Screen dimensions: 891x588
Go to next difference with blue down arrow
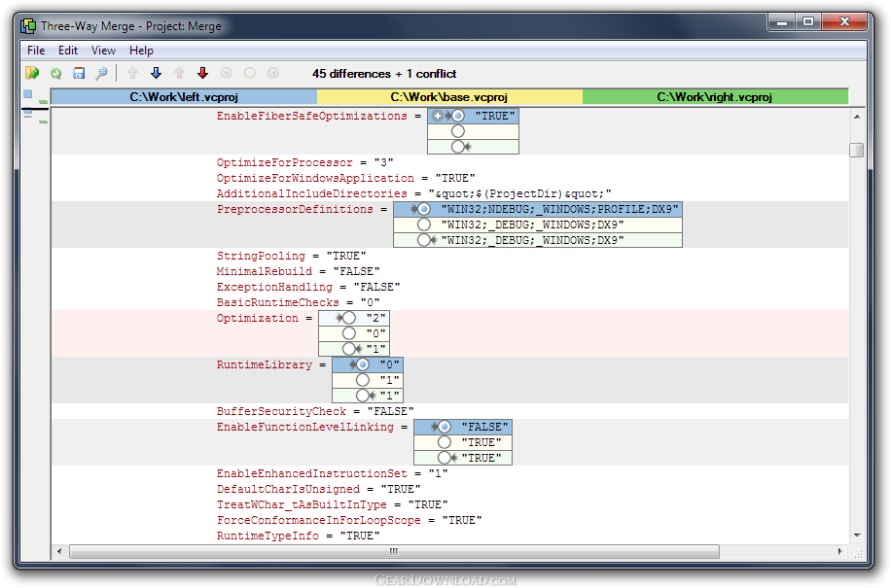[x=157, y=73]
